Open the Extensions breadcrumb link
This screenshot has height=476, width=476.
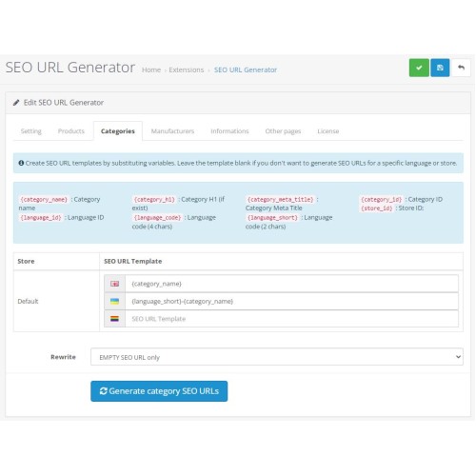tap(187, 69)
